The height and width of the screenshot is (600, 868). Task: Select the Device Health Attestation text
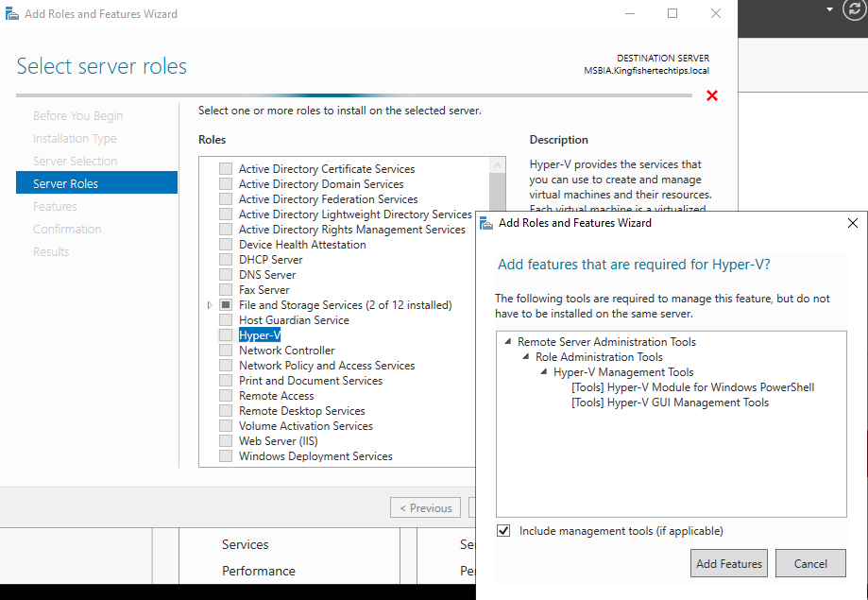point(302,245)
